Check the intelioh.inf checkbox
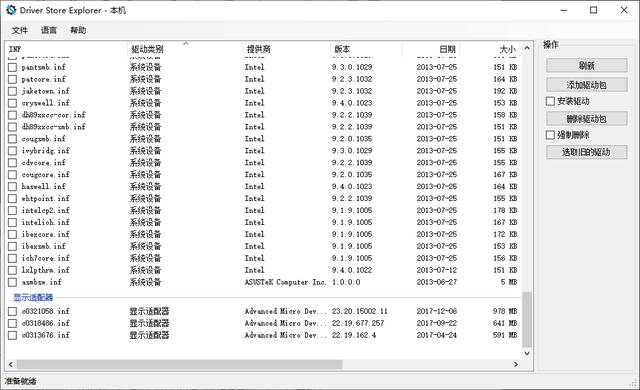Viewport: 640px width, 390px height. click(13, 223)
